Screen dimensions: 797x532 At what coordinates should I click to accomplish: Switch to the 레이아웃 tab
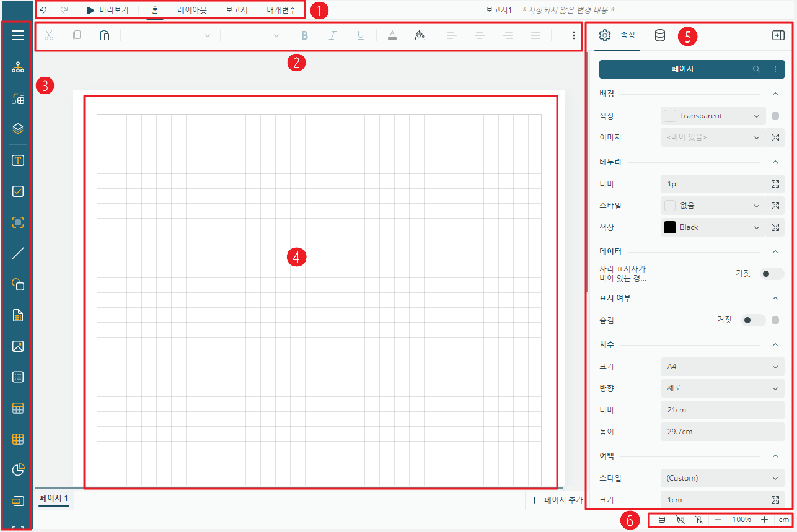(x=192, y=11)
